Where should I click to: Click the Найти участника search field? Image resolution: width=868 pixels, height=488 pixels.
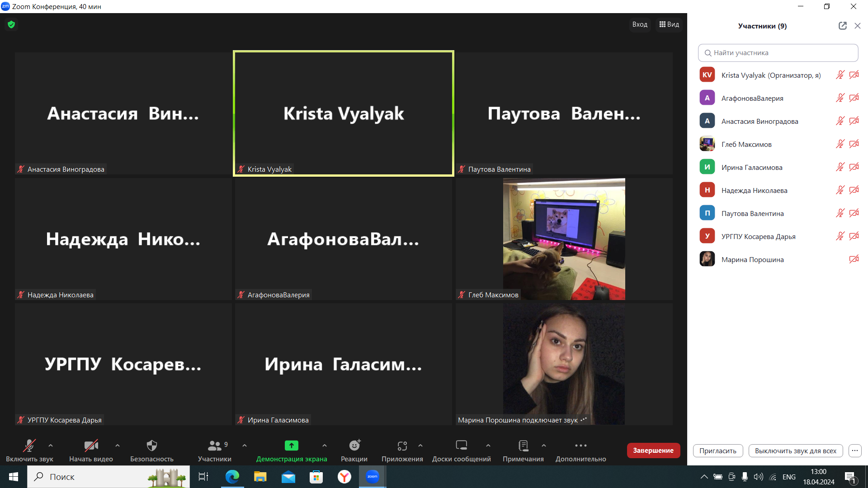tap(778, 53)
